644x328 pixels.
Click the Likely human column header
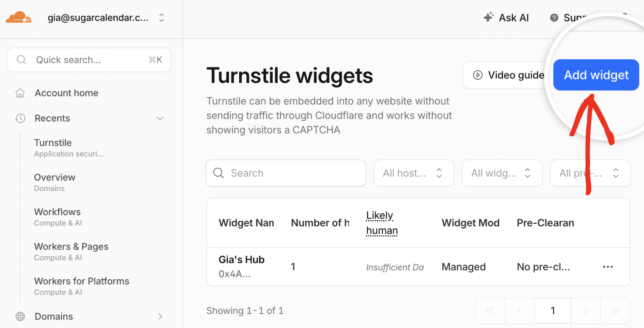point(382,223)
